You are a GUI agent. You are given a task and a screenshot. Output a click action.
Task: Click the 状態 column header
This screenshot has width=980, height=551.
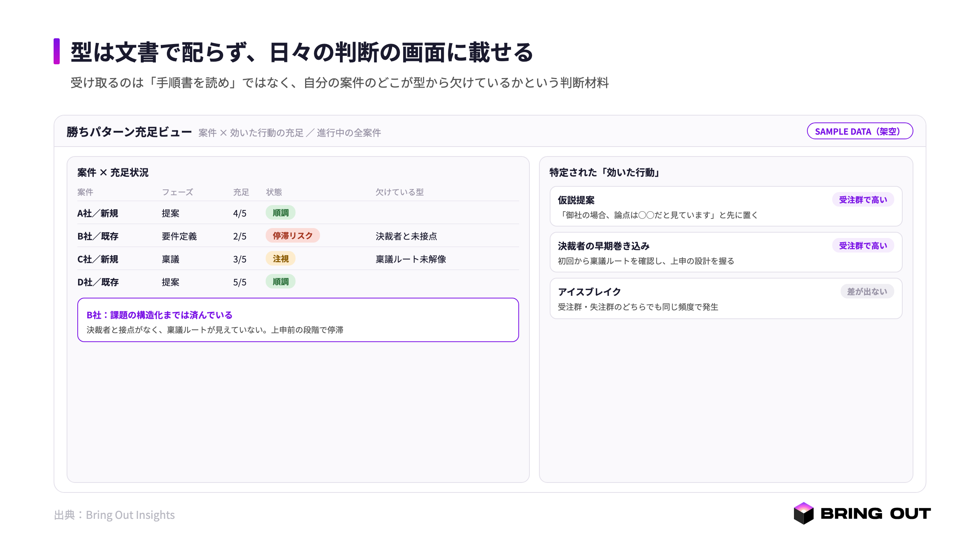click(274, 192)
